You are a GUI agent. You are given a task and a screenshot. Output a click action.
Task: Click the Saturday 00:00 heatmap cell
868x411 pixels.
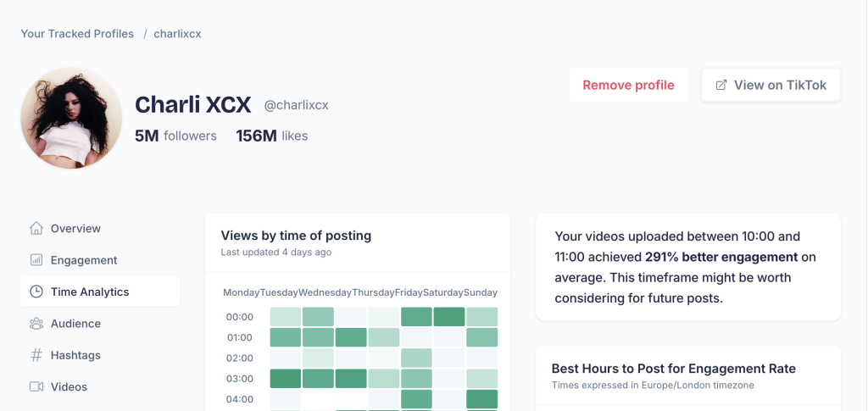[x=449, y=317]
